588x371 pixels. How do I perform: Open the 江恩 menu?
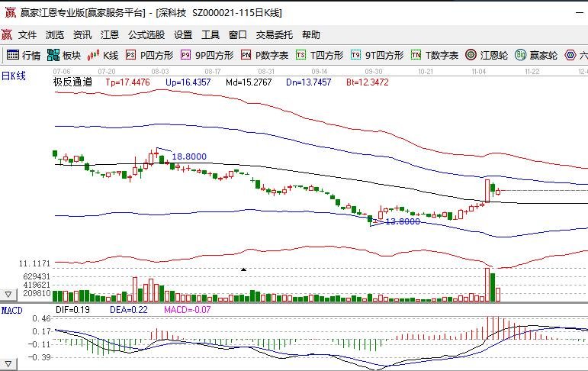point(110,35)
